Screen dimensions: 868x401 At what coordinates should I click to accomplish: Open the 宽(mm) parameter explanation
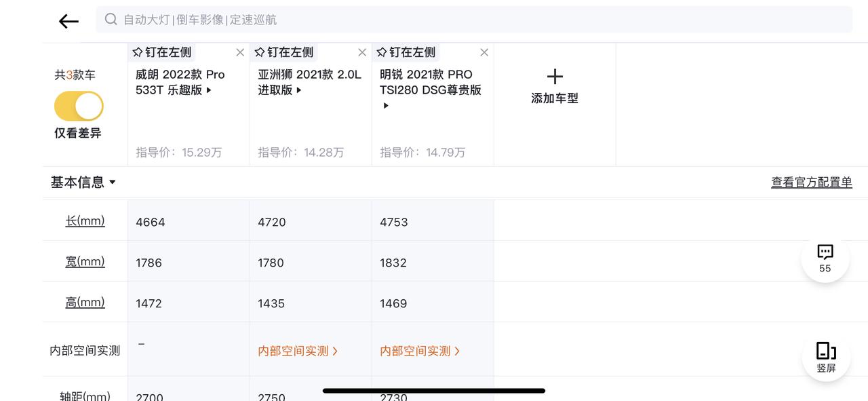(85, 261)
